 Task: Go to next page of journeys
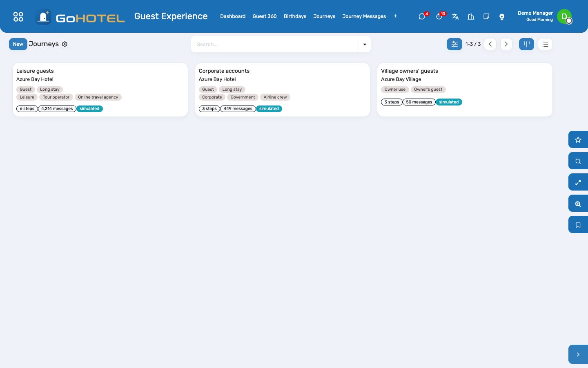506,44
